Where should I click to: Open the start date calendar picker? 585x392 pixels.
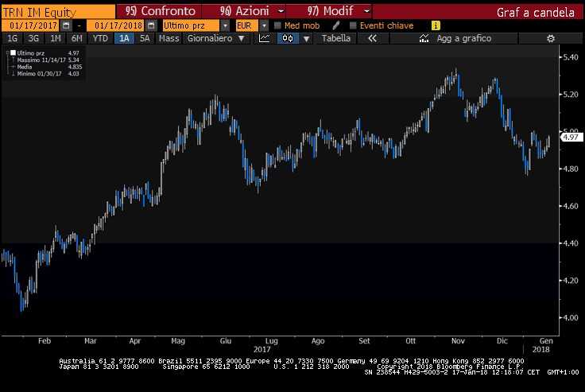coord(66,25)
